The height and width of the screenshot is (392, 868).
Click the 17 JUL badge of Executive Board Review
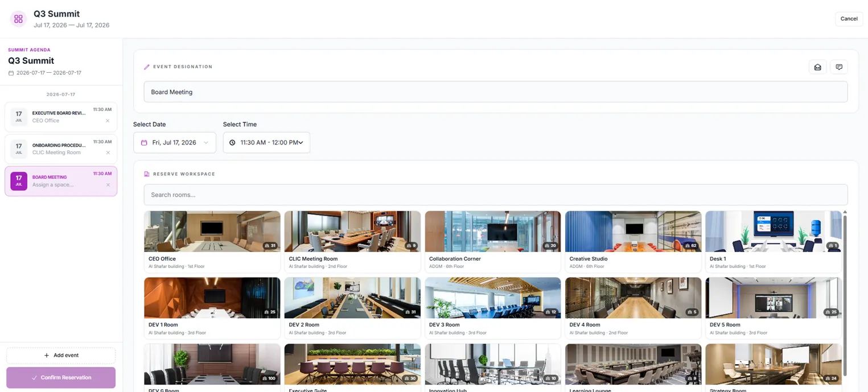[19, 117]
